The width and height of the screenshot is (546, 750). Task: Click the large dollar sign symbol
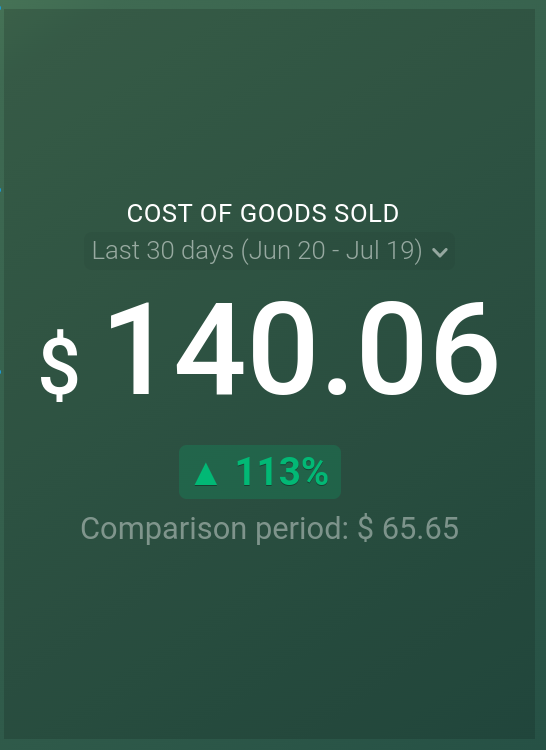pyautogui.click(x=59, y=365)
